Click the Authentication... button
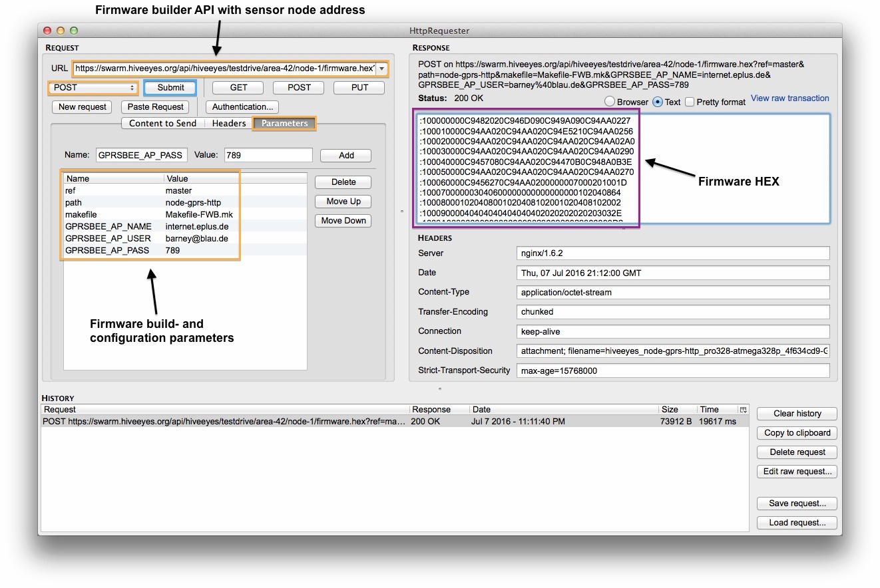Image resolution: width=880 pixels, height=588 pixels. pyautogui.click(x=242, y=107)
